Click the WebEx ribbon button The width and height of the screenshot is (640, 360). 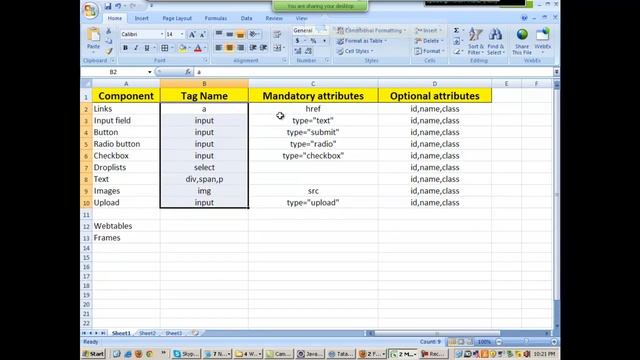tap(542, 41)
